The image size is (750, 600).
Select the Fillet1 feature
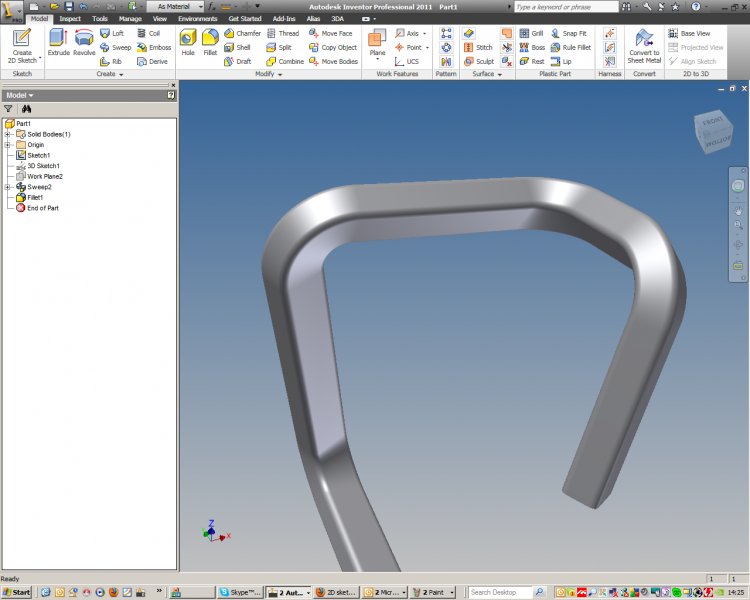[x=30, y=198]
